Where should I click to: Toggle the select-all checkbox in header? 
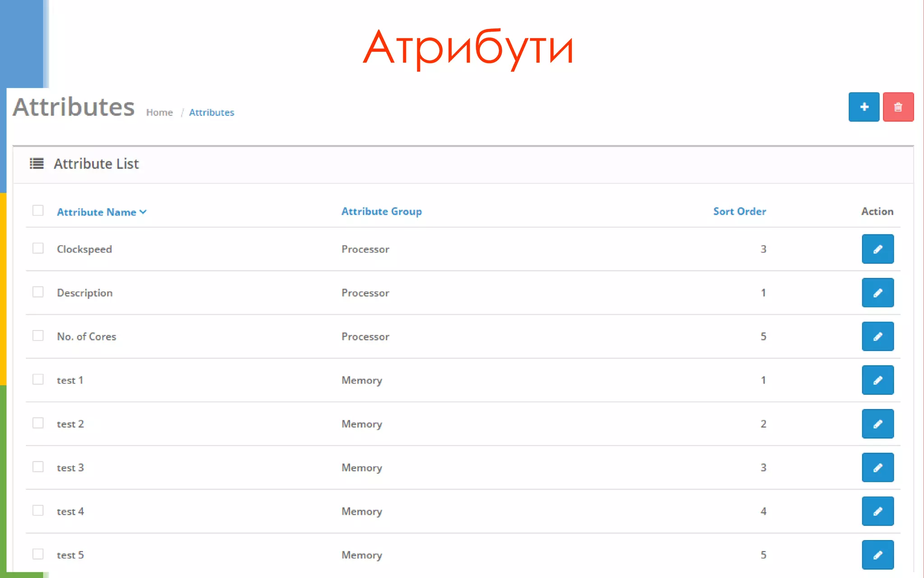(38, 210)
